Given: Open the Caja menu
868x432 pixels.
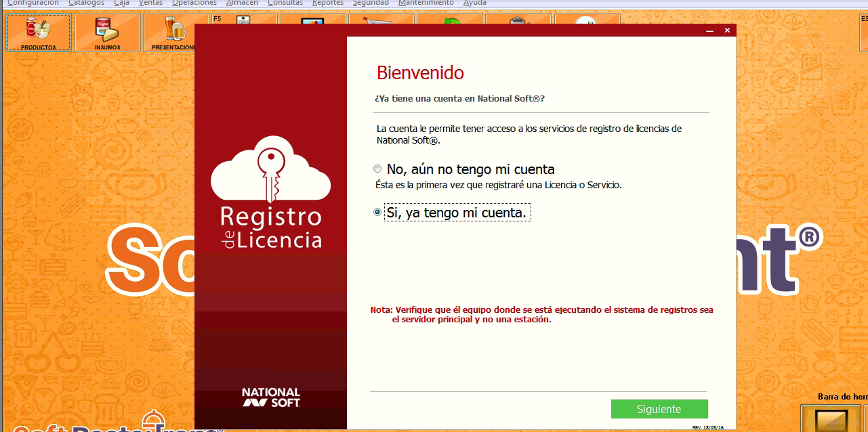Looking at the screenshot, I should (x=121, y=3).
